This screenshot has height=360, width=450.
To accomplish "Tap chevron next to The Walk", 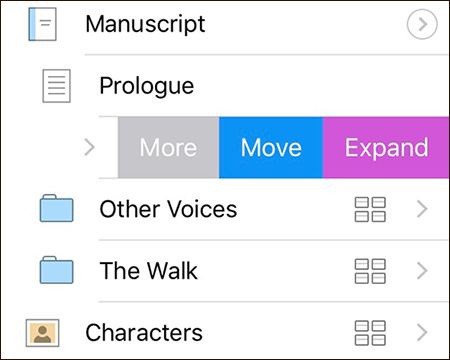I will [x=422, y=271].
